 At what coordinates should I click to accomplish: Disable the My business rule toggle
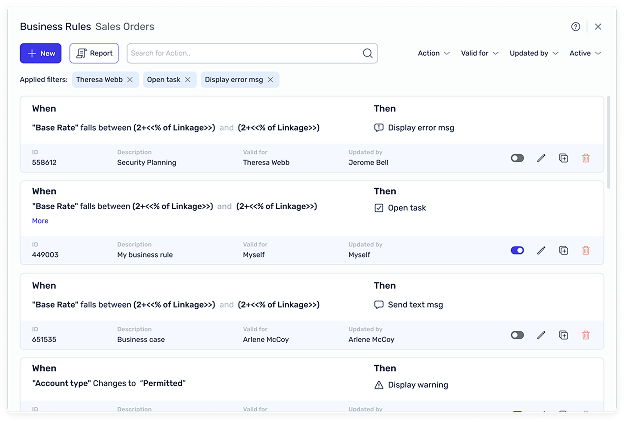(x=517, y=250)
